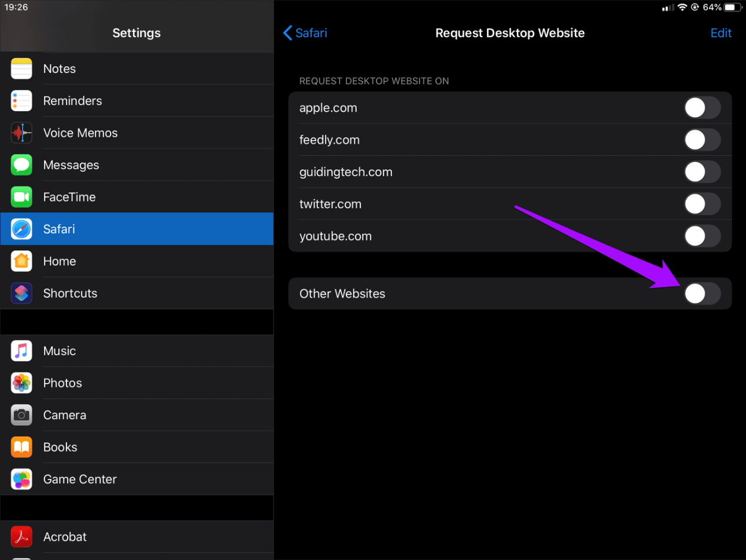Open the Photos flower icon
This screenshot has height=560, width=746.
click(x=21, y=383)
